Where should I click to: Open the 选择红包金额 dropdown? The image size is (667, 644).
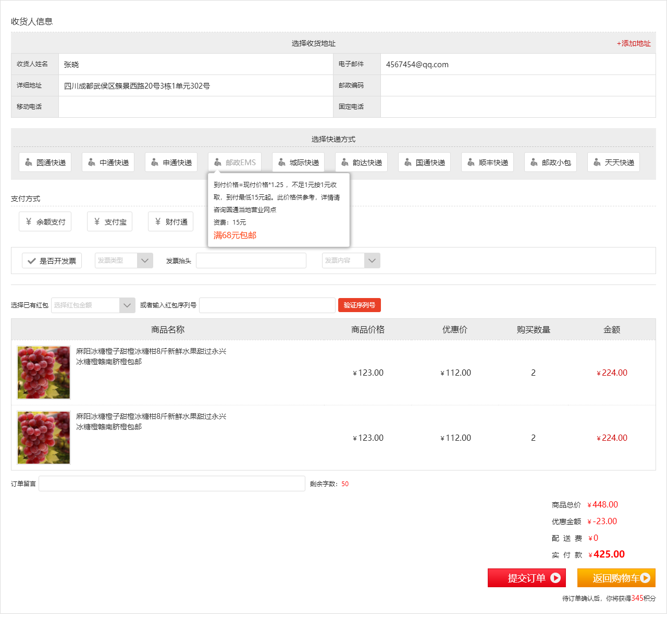click(93, 305)
